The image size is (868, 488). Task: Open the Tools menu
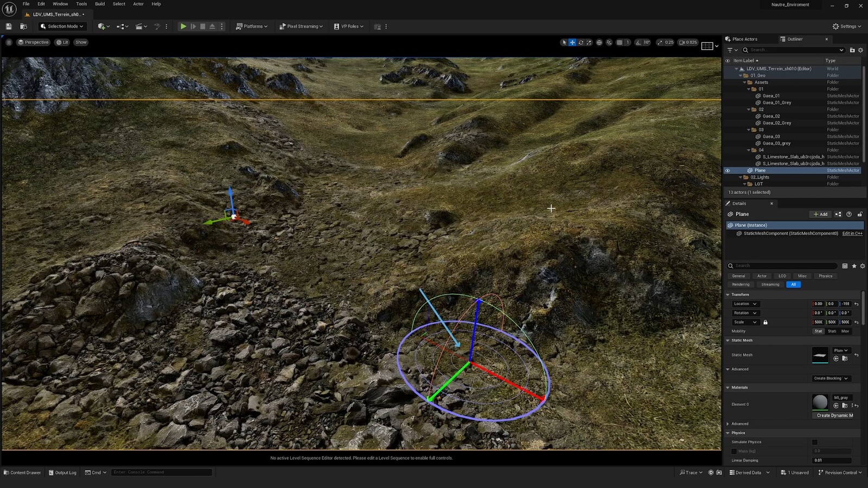(81, 4)
